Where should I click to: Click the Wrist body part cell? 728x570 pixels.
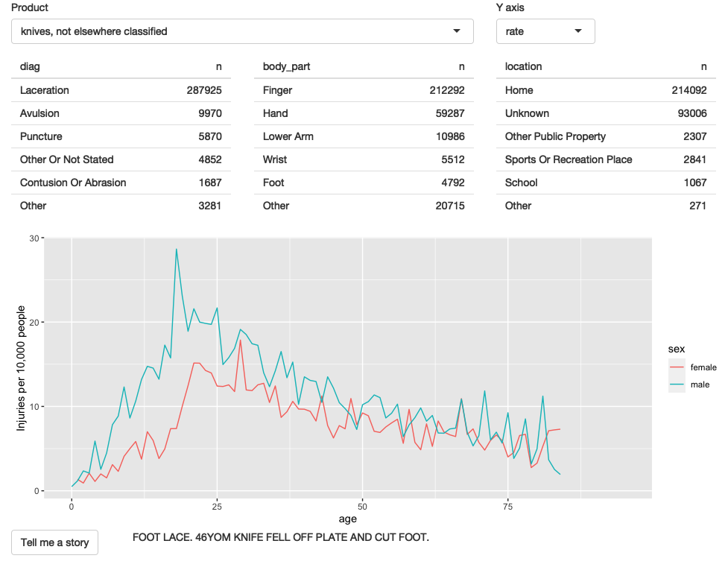(275, 159)
